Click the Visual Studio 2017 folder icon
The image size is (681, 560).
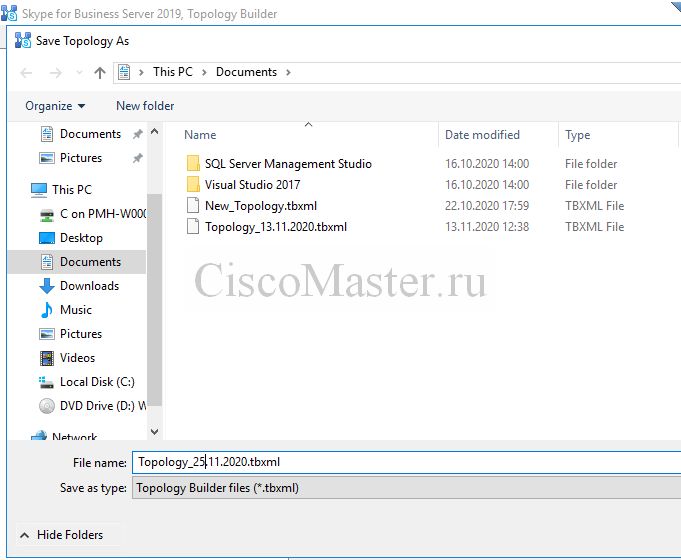[x=193, y=185]
